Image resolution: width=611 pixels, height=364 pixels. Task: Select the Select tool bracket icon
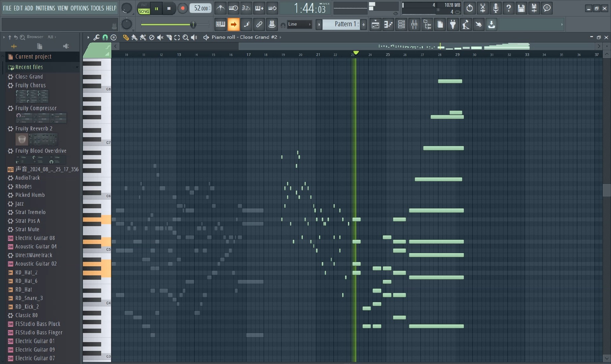pyautogui.click(x=177, y=37)
